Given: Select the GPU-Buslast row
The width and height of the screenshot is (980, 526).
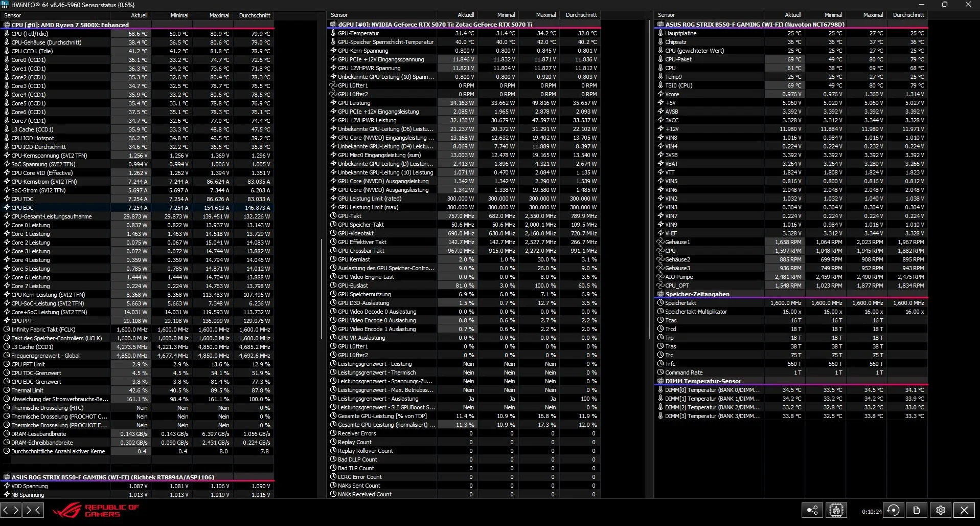Looking at the screenshot, I should 464,286.
